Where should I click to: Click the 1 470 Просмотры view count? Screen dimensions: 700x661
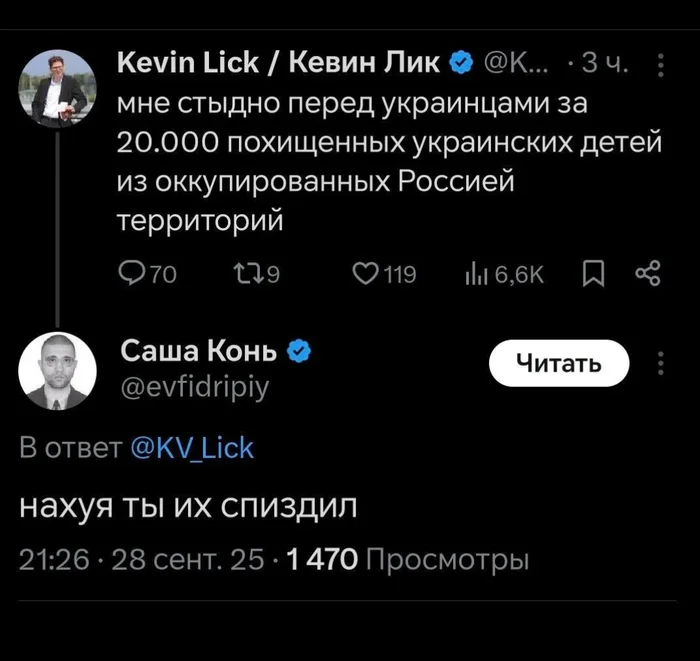click(x=407, y=561)
